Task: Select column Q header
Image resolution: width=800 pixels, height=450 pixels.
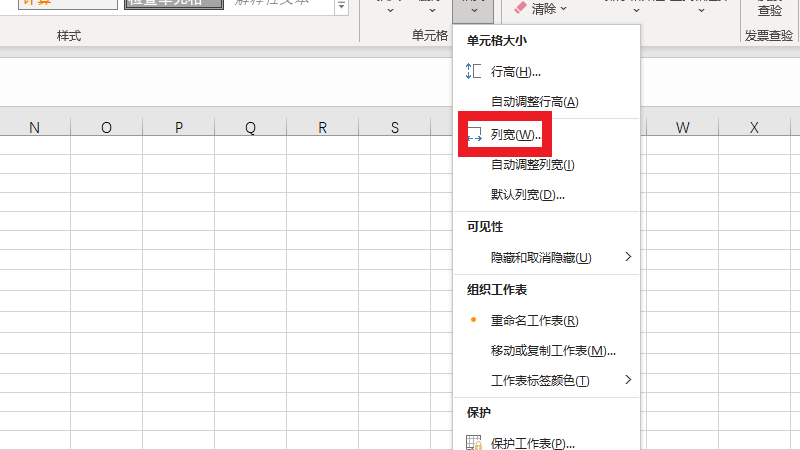Action: coord(250,127)
